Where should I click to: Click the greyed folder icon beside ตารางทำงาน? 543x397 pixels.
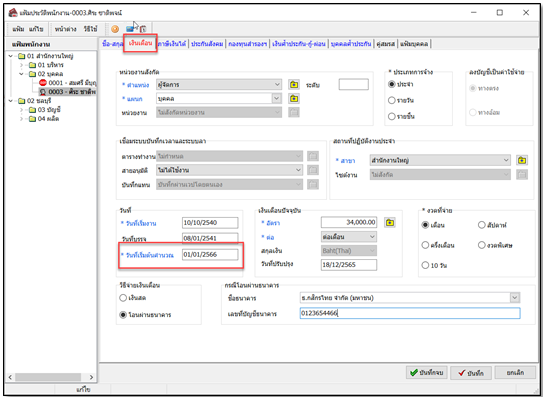click(x=313, y=156)
